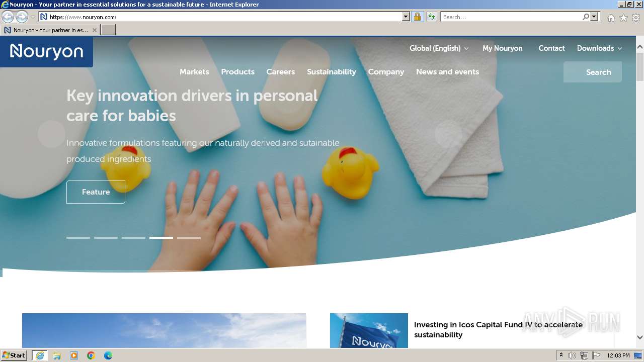Click the security lock icon in address bar
644x362 pixels.
point(417,17)
